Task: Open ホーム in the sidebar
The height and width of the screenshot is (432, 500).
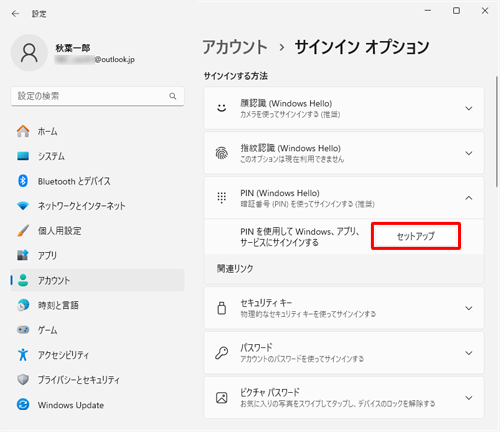Action: pos(97,131)
